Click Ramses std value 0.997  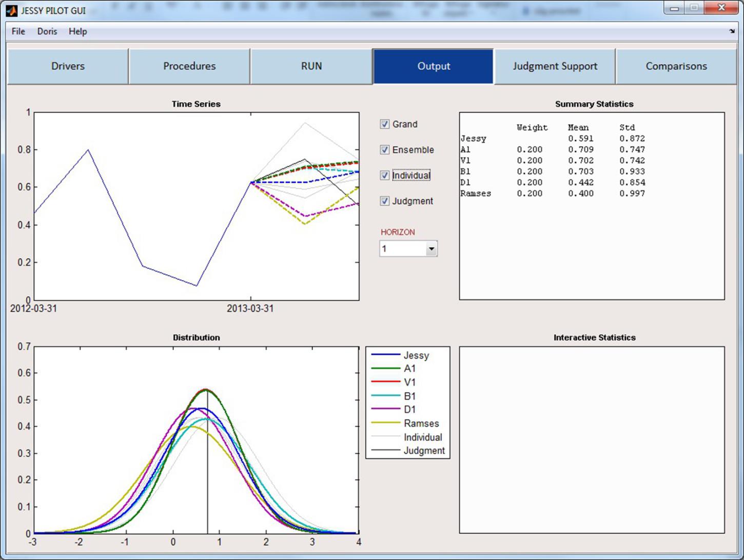(x=632, y=194)
